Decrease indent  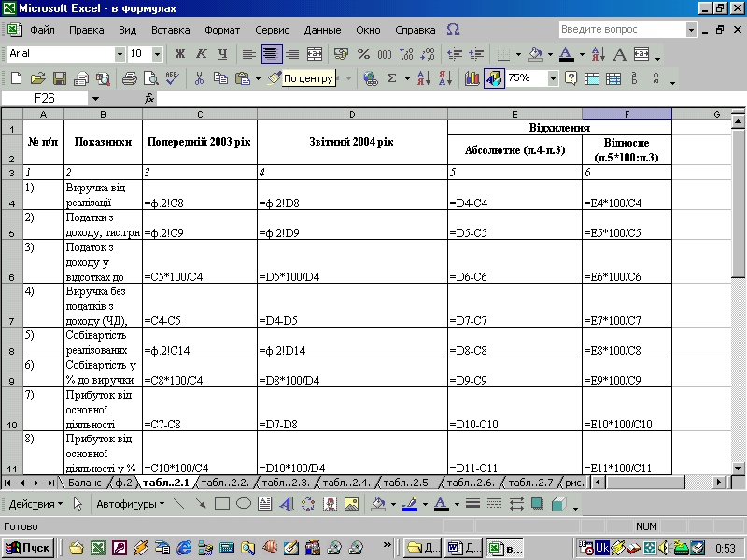click(455, 54)
